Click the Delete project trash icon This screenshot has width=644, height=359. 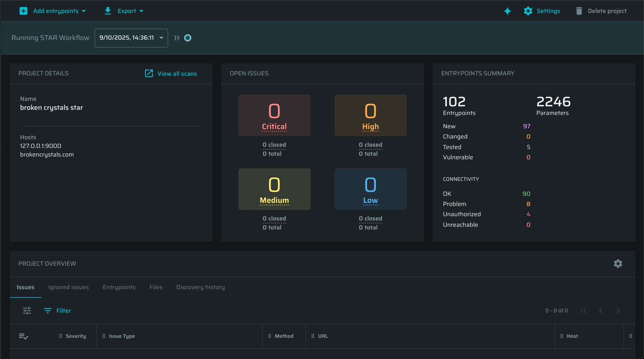tap(579, 11)
